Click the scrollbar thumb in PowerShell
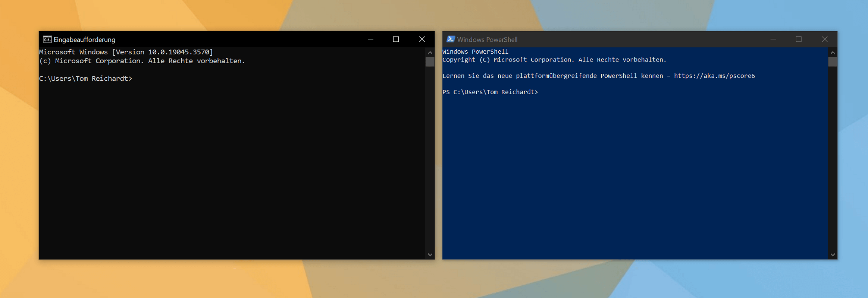Image resolution: width=868 pixels, height=298 pixels. click(x=833, y=62)
